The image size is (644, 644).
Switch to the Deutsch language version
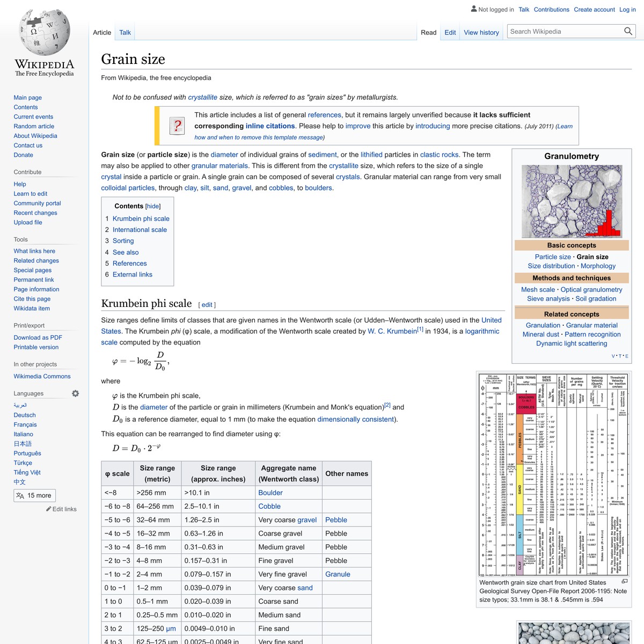click(24, 415)
